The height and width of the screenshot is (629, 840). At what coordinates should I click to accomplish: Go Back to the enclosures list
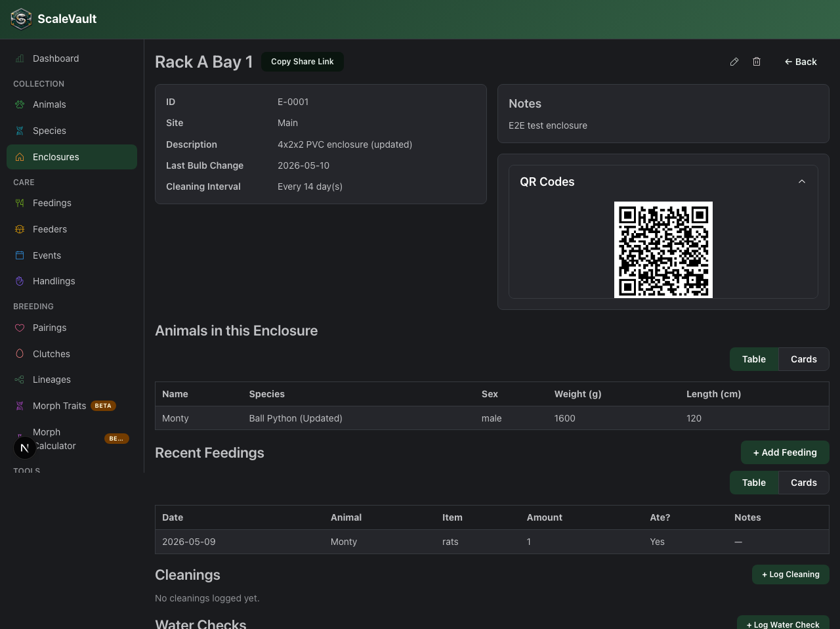[801, 62]
